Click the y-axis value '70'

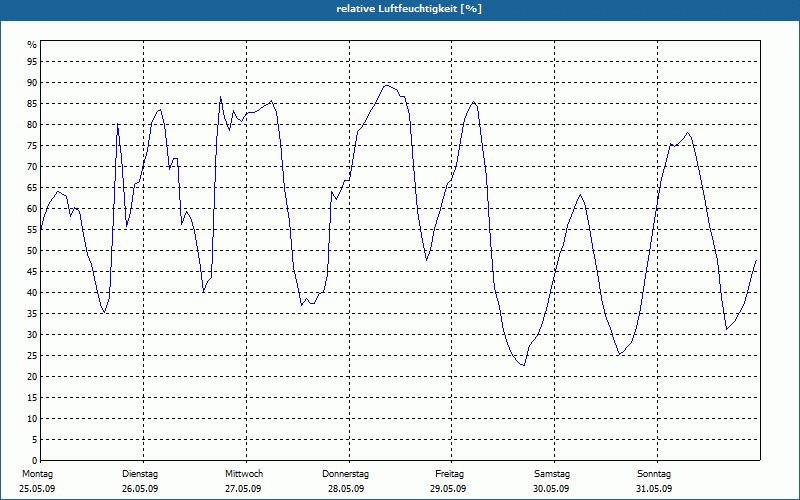tap(32, 167)
